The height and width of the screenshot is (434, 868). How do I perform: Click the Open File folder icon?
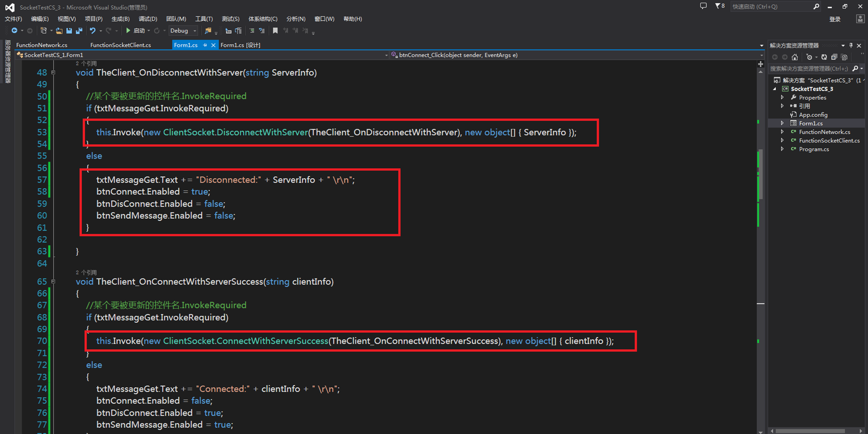click(59, 31)
